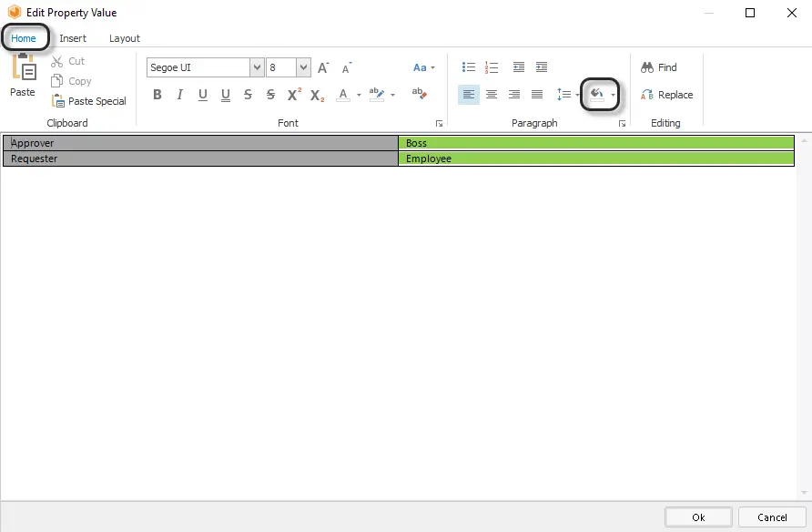Switch to the Home ribbon tab
The height and width of the screenshot is (532, 812).
coord(24,38)
